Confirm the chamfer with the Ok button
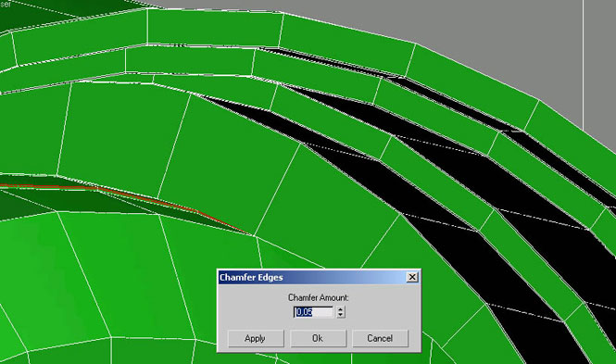Screen dimensions: 616x364 (x=318, y=338)
